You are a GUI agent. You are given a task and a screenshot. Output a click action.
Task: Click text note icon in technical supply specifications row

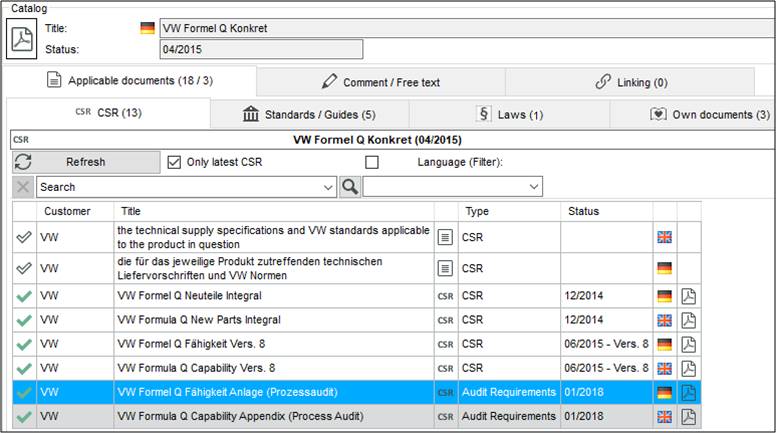[446, 237]
